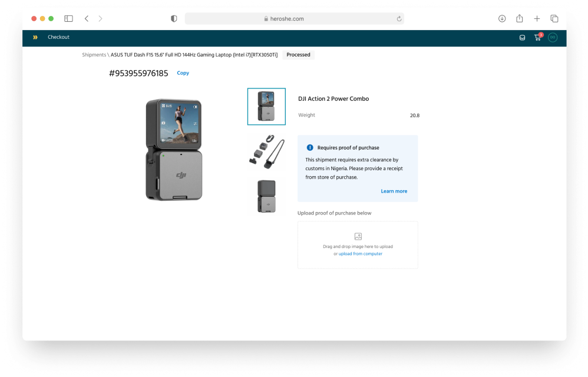Click the Upload proof of purchase below label
The height and width of the screenshot is (377, 588).
tap(334, 213)
